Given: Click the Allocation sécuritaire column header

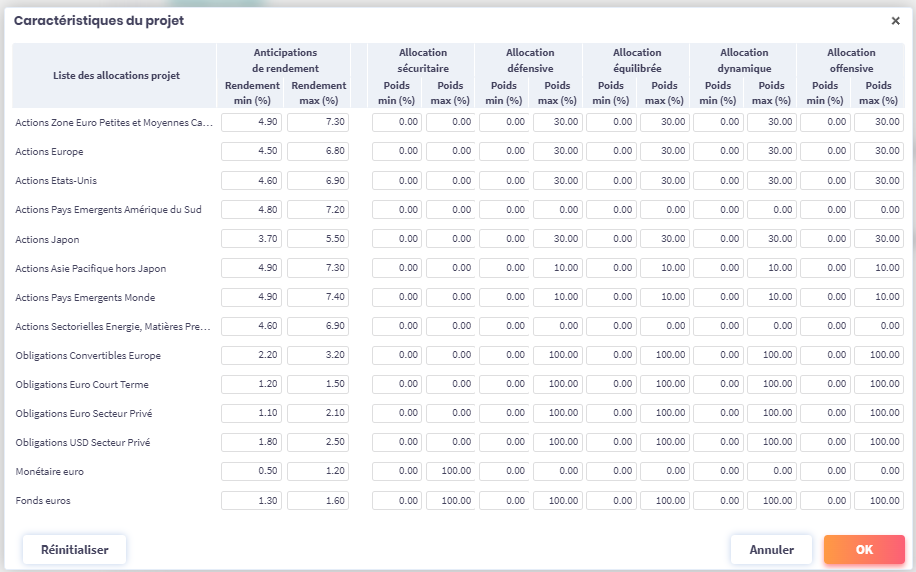Looking at the screenshot, I should (423, 59).
